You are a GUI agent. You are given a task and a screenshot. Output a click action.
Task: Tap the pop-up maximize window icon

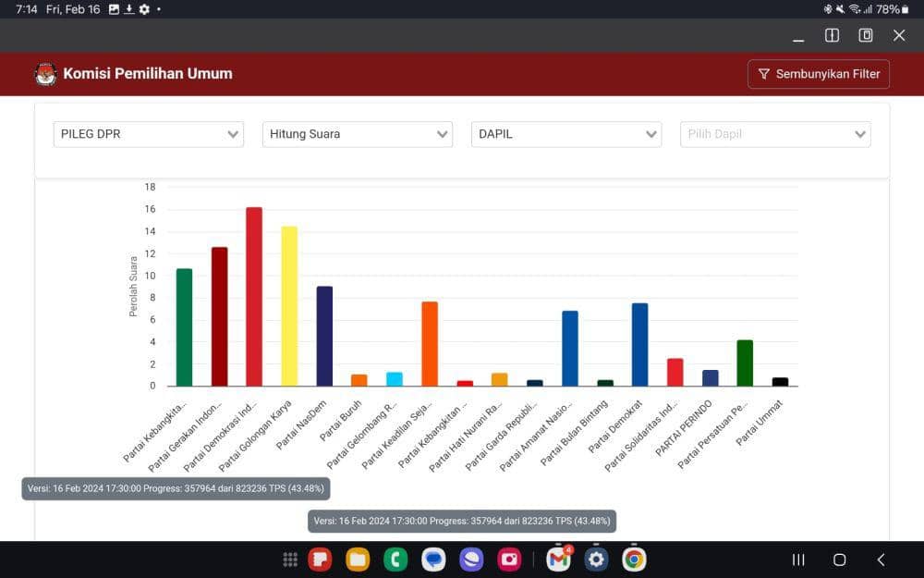(865, 35)
